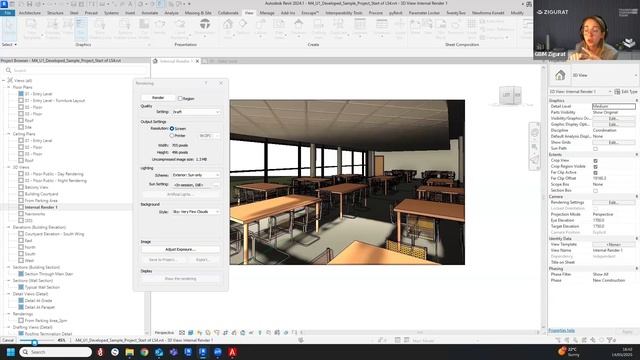Collapse the Floor Plans tree node
This screenshot has width=640, height=360.
[x=9, y=87]
